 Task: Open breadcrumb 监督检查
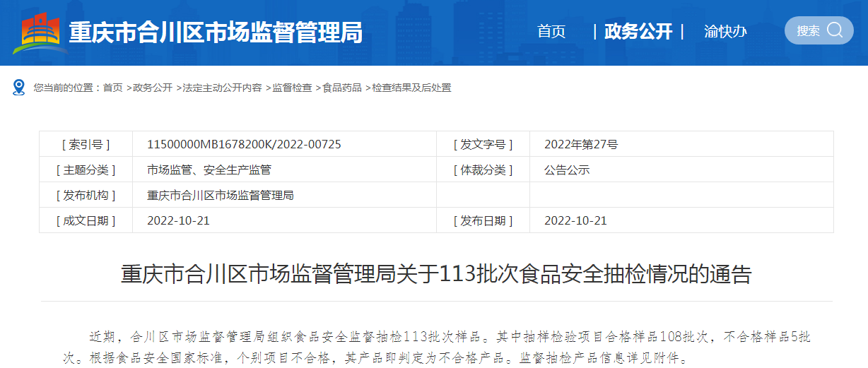292,88
